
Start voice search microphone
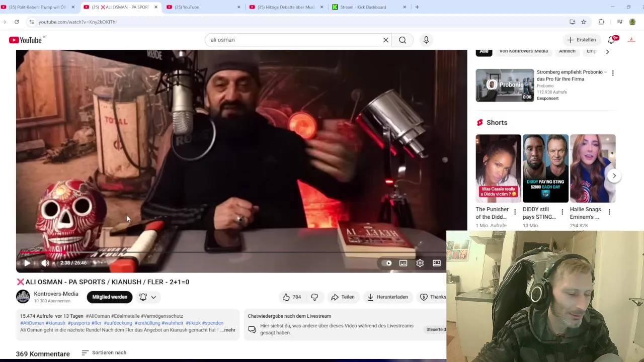click(426, 40)
